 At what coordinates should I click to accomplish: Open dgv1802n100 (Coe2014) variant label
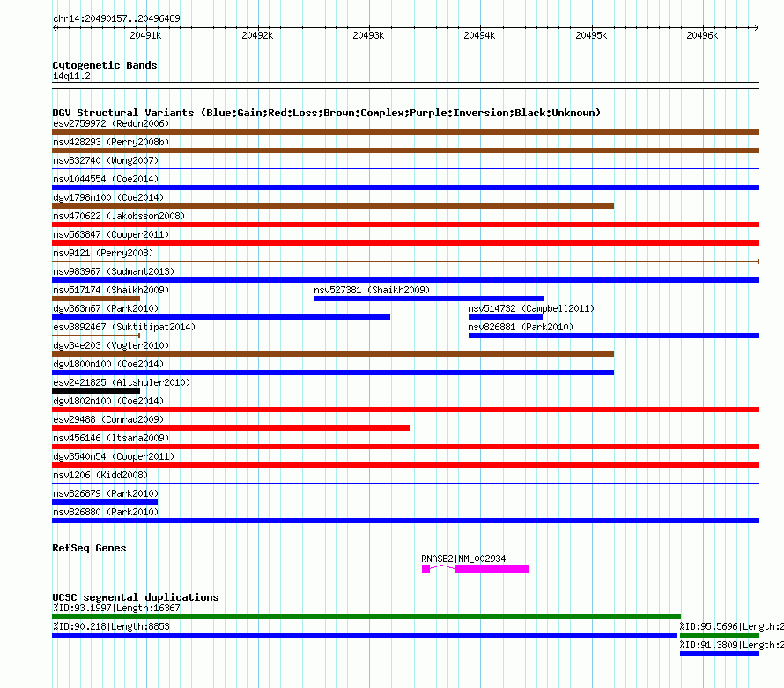(x=108, y=401)
